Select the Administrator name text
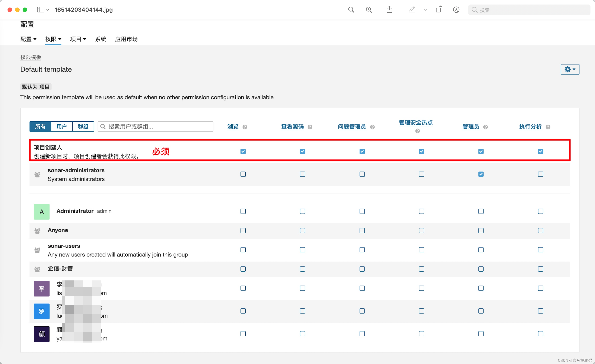Screen dimensions: 595x364 75,211
